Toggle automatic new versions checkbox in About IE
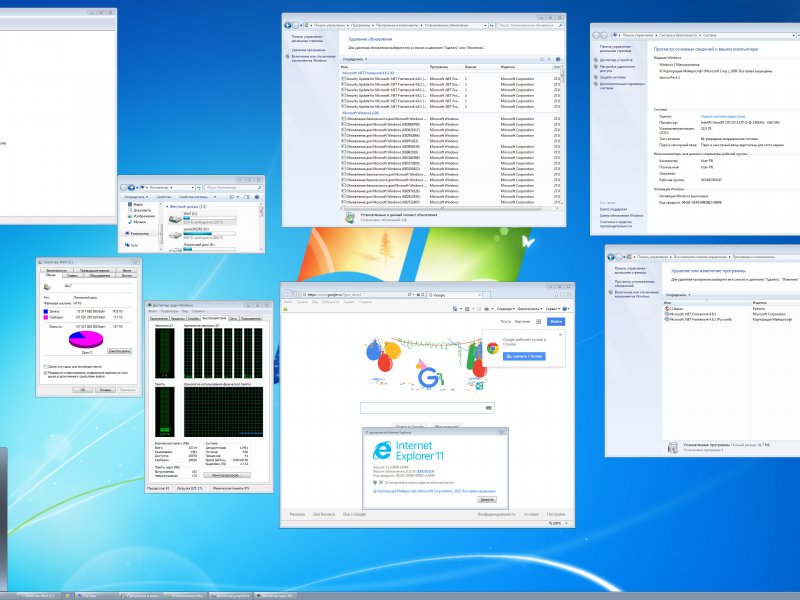800x600 pixels. click(x=381, y=482)
